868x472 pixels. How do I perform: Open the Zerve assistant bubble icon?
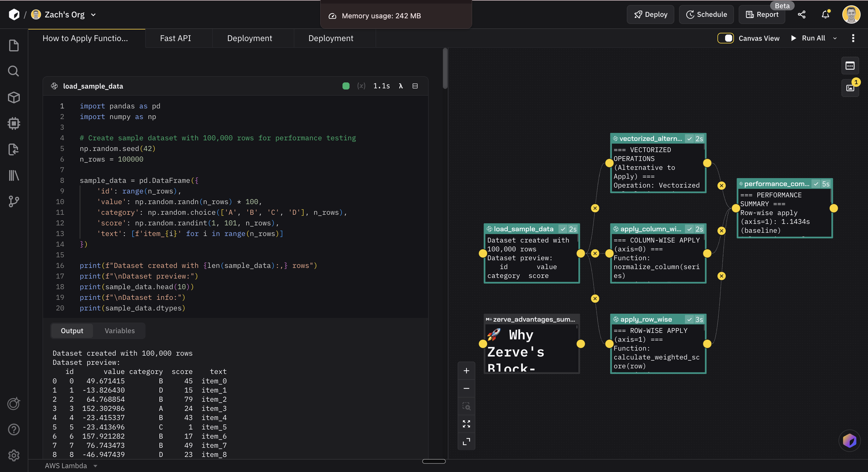click(849, 440)
